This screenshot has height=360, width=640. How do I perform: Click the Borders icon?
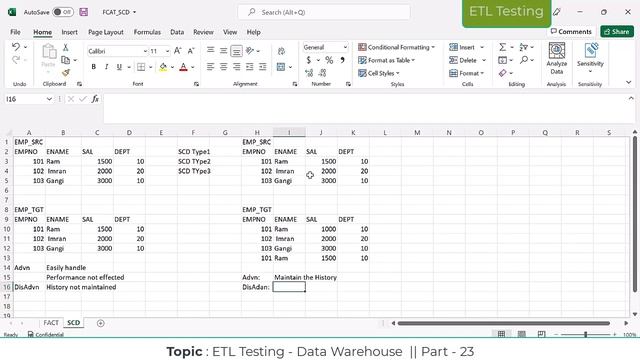pos(141,67)
